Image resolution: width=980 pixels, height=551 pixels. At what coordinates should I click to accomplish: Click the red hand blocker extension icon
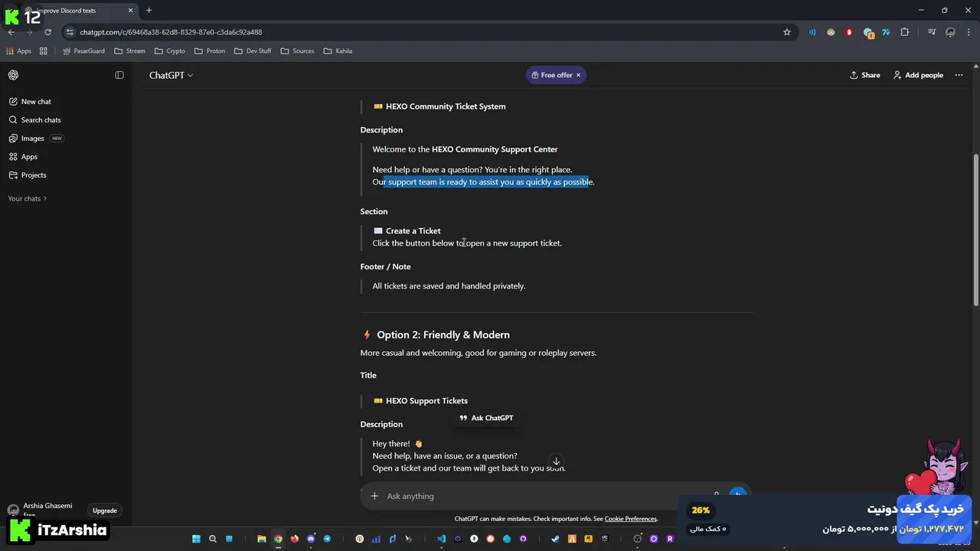(849, 32)
